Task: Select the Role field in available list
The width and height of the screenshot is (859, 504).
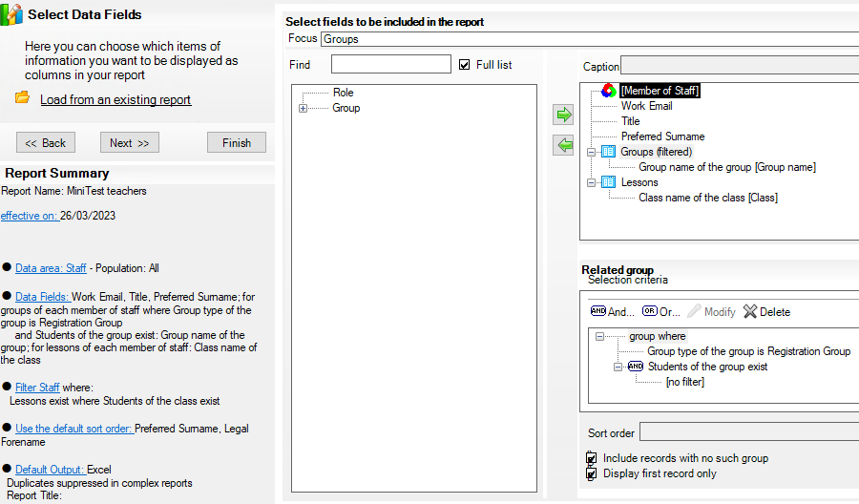Action: click(x=343, y=93)
